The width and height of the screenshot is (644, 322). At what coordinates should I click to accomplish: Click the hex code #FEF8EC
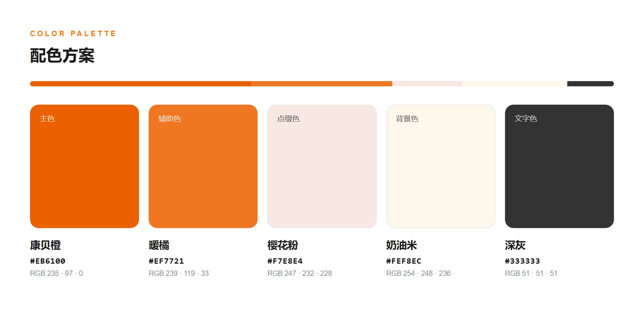coord(404,261)
